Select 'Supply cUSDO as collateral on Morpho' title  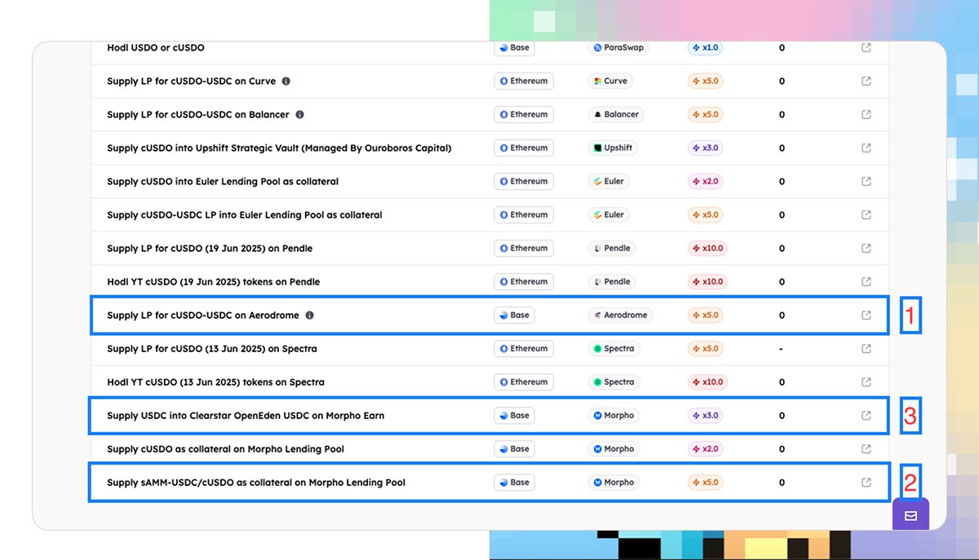point(226,448)
